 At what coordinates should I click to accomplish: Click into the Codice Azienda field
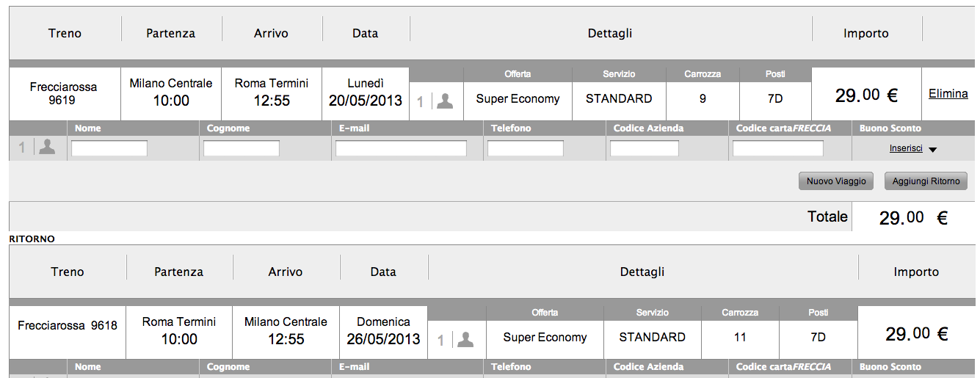(x=645, y=148)
